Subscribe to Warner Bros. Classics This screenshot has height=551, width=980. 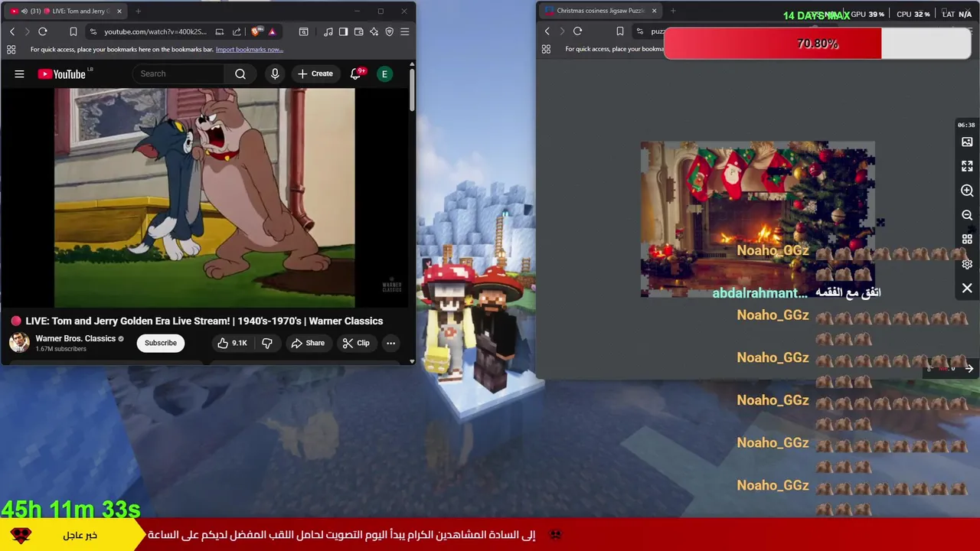161,343
